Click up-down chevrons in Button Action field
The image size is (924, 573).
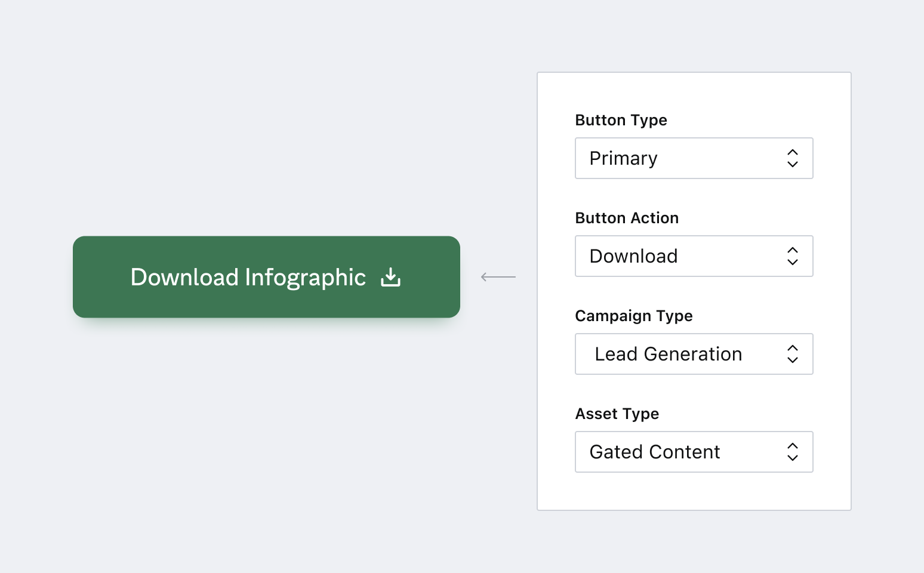tap(792, 256)
